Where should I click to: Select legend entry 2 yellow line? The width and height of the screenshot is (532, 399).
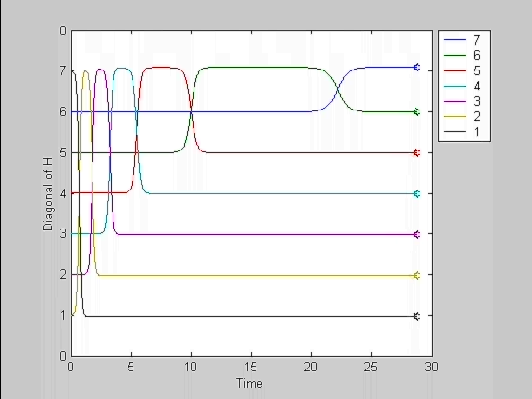pyautogui.click(x=462, y=116)
